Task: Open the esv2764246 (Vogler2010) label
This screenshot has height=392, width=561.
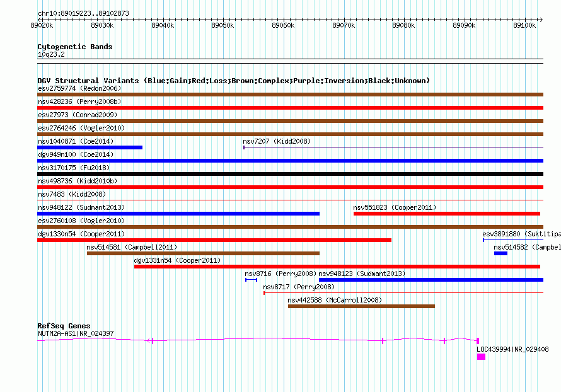Action: [x=81, y=128]
